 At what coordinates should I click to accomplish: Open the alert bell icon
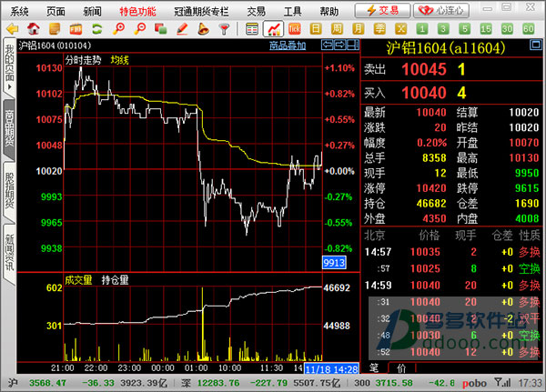click(203, 28)
